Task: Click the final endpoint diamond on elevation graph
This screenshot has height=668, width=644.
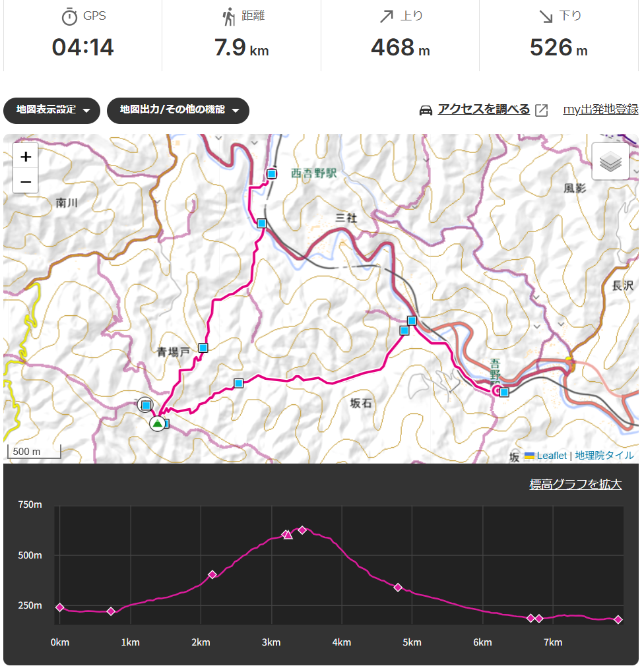Action: (x=618, y=620)
